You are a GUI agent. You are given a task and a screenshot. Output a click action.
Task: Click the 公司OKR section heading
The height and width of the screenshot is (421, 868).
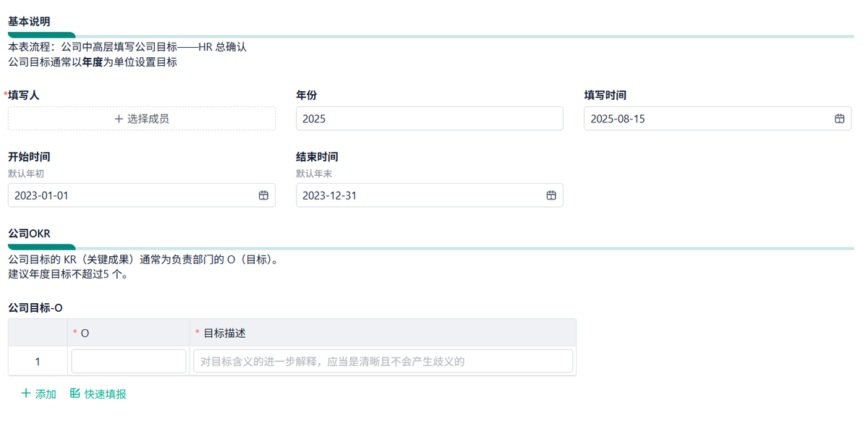click(x=29, y=233)
